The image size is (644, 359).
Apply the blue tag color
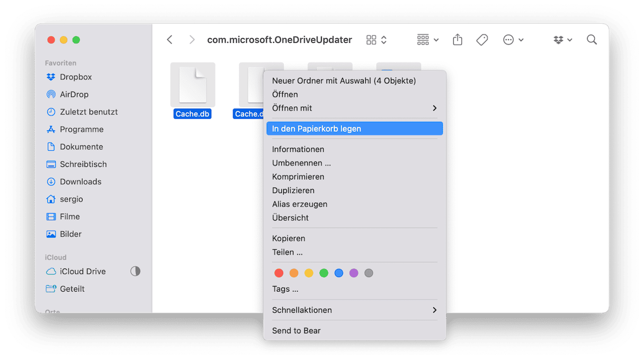(x=339, y=273)
